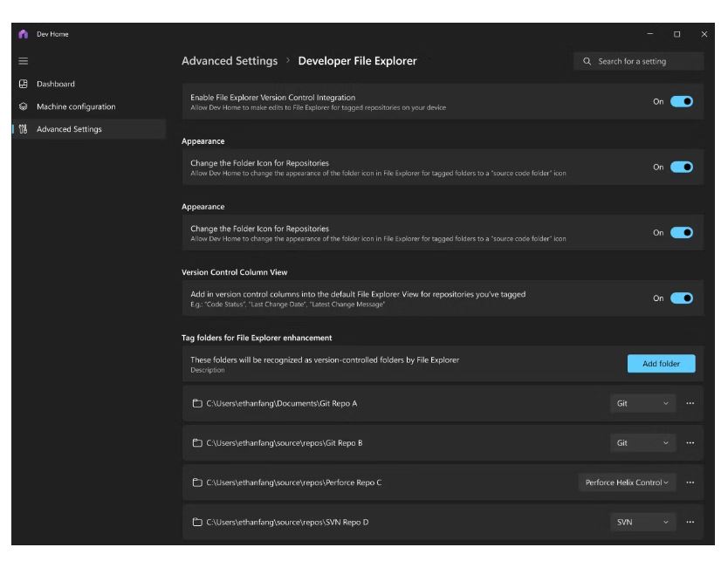Viewport: 728px width, 561px height.
Task: Expand the SVN dropdown for Repo D
Action: (x=642, y=522)
